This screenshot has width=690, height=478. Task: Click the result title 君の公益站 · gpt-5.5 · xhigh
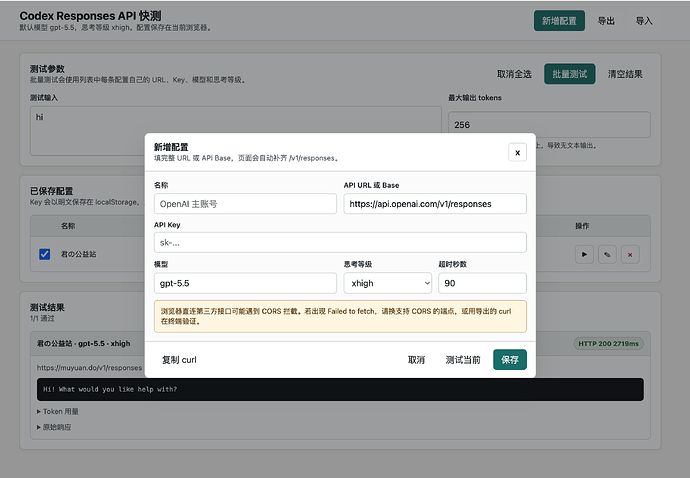pos(84,343)
